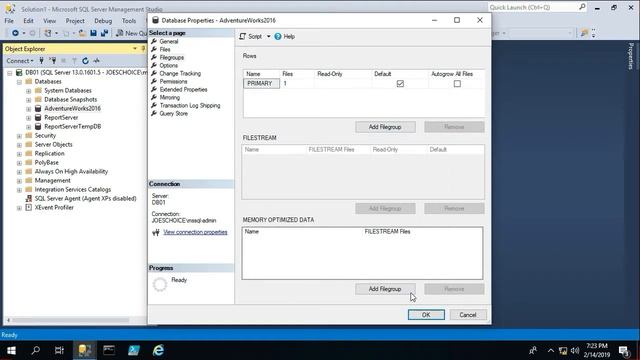This screenshot has width=640, height=360.
Task: Open the Project menu
Action: point(75,21)
